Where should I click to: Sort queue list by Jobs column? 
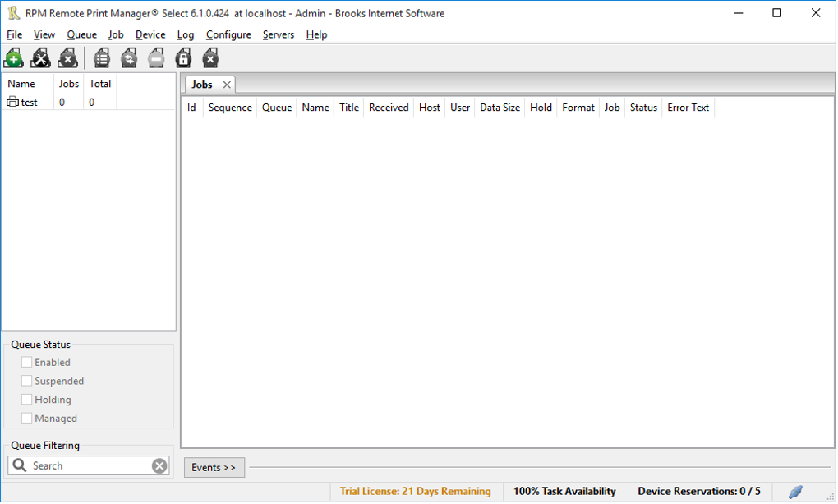point(69,84)
